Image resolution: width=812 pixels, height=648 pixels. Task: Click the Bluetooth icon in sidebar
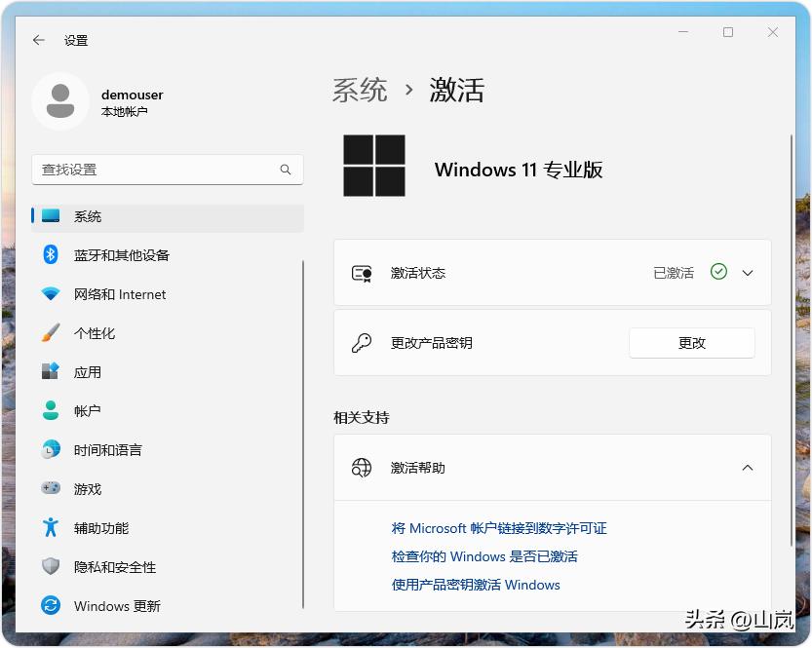(51, 254)
